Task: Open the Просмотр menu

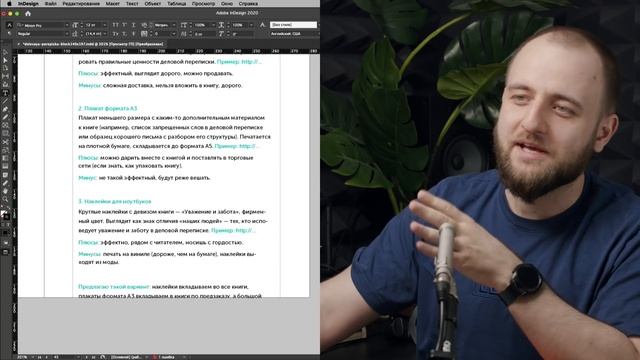Action: tap(203, 3)
